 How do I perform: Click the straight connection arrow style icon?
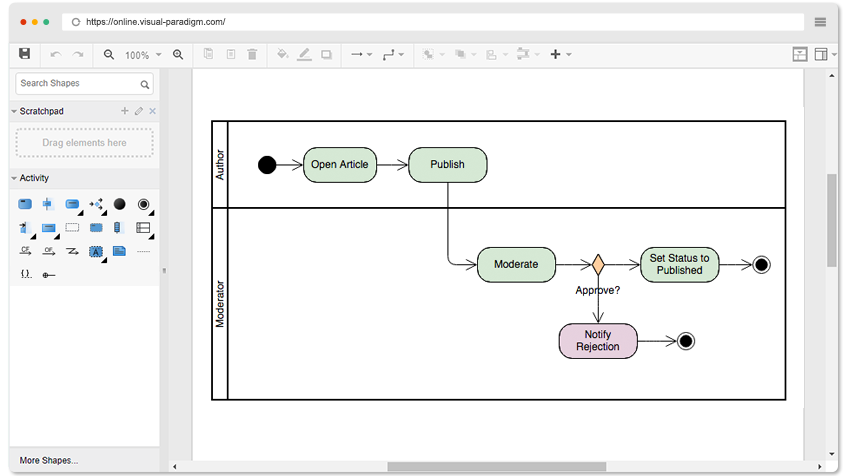point(356,54)
